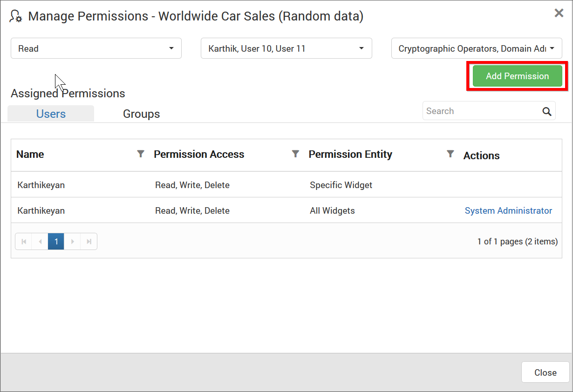Switch to the Users tab

[x=51, y=114]
